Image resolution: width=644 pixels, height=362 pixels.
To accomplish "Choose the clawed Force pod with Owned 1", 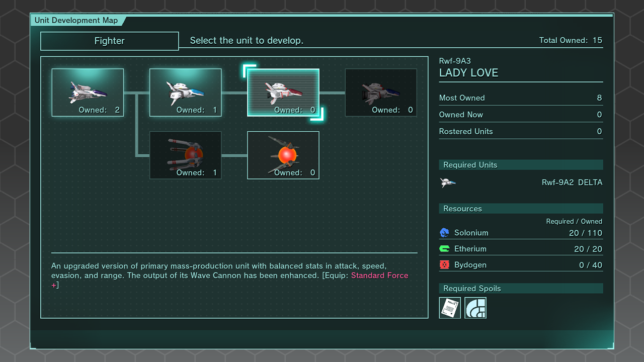I will [185, 155].
